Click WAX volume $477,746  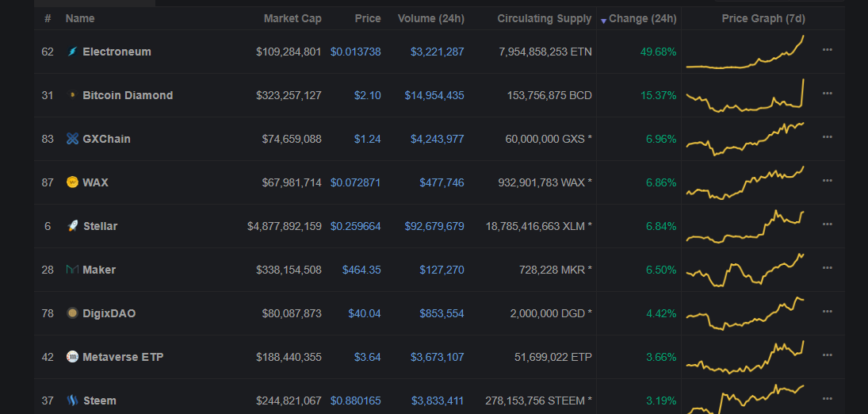coord(442,182)
